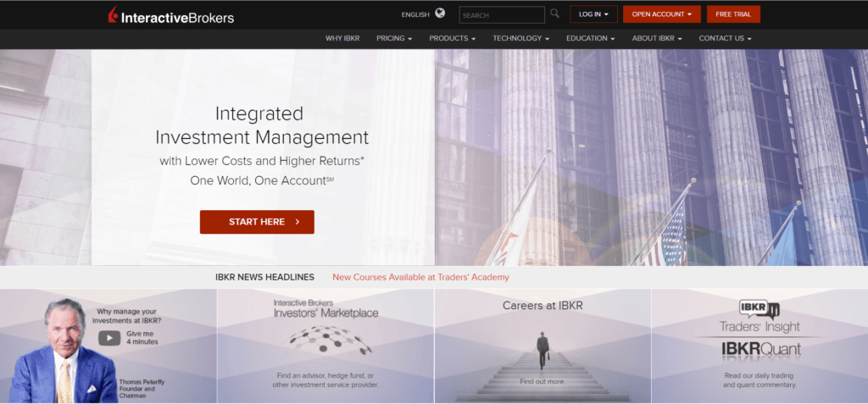Click the Interactive Brokers logo

click(170, 15)
